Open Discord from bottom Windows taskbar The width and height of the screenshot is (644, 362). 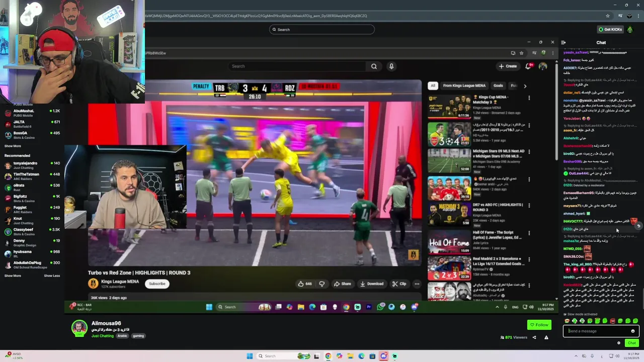tap(383, 356)
